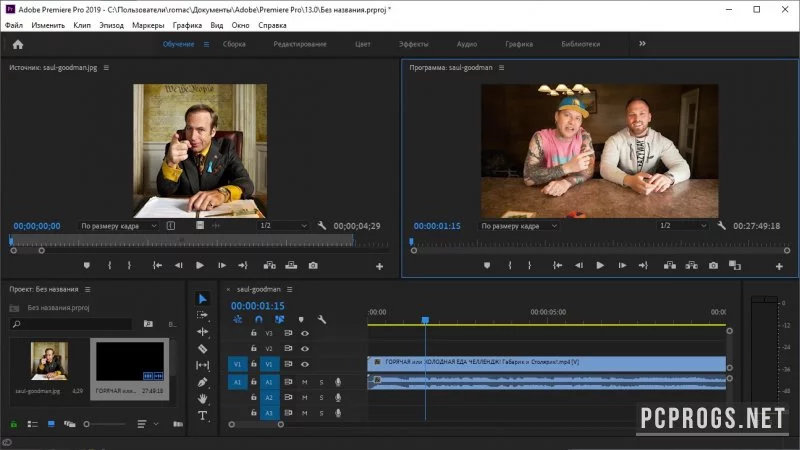Toggle V3 track output eye
Screen dimensions: 800x450
[305, 333]
